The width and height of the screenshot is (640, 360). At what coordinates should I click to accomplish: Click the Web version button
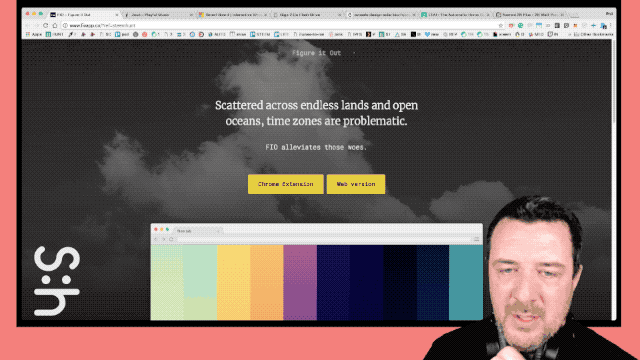(x=356, y=184)
